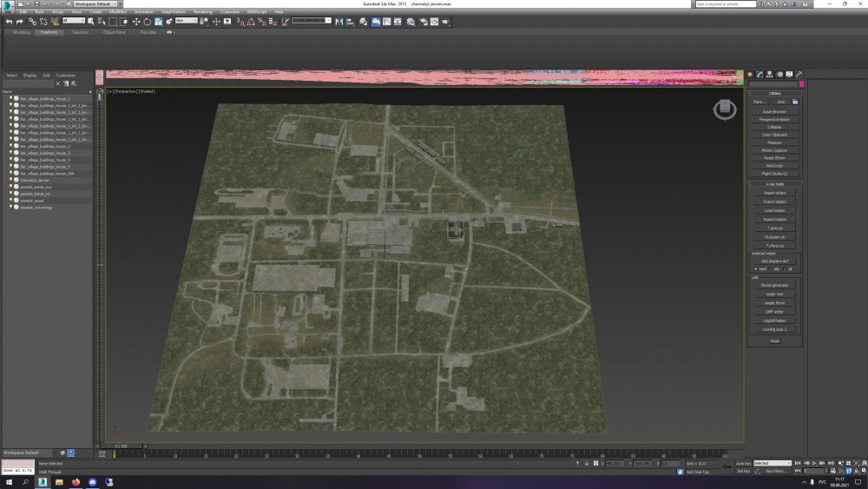
Task: Click the Select and Link tool
Action: point(33,22)
